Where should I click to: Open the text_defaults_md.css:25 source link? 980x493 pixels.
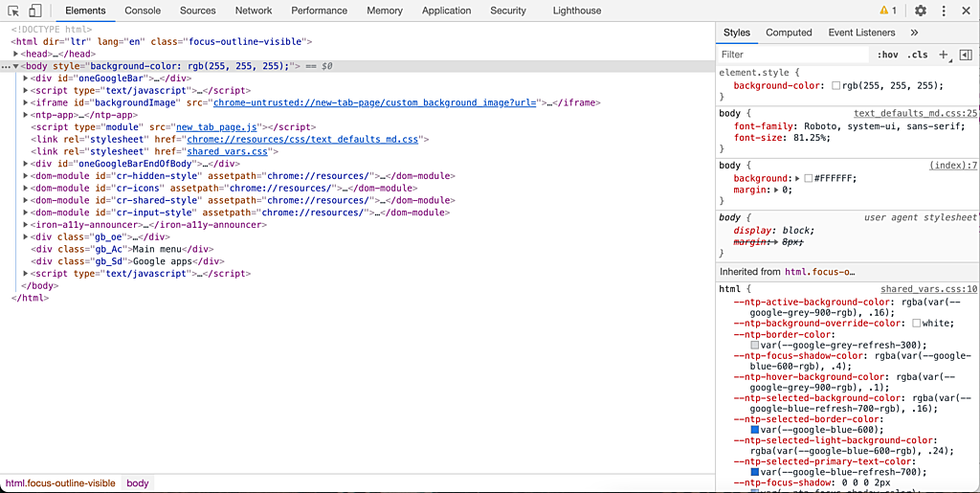point(915,113)
